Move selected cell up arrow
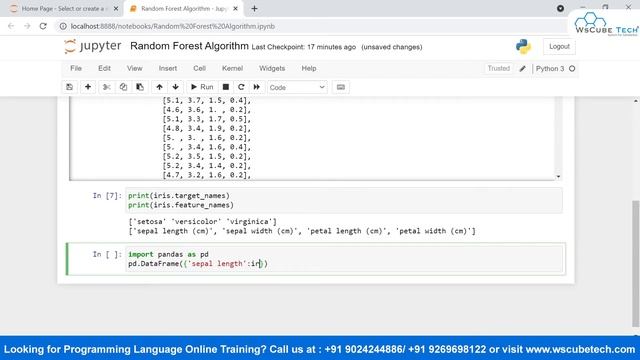This screenshot has width=640, height=360. click(159, 87)
